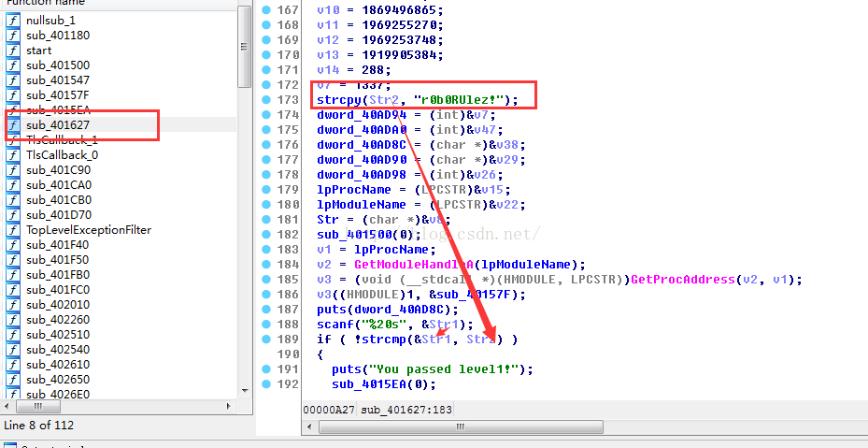
Task: Select sub_401F40 in the function list
Action: [x=58, y=245]
